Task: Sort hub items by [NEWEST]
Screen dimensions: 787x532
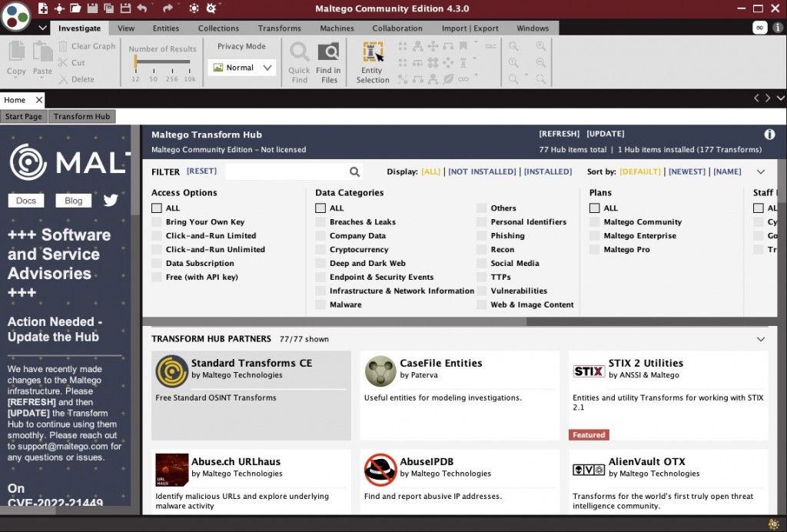Action: (x=687, y=171)
